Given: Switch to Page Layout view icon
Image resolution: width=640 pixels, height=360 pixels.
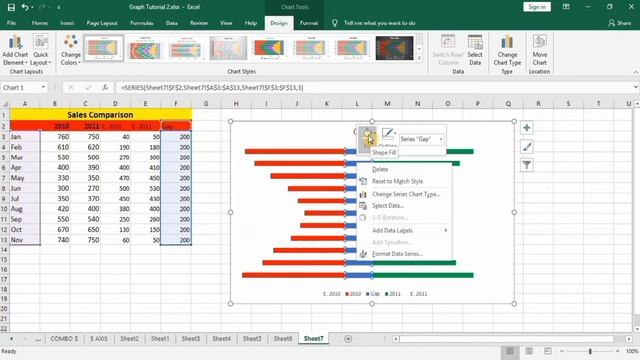Looking at the screenshot, I should (529, 351).
